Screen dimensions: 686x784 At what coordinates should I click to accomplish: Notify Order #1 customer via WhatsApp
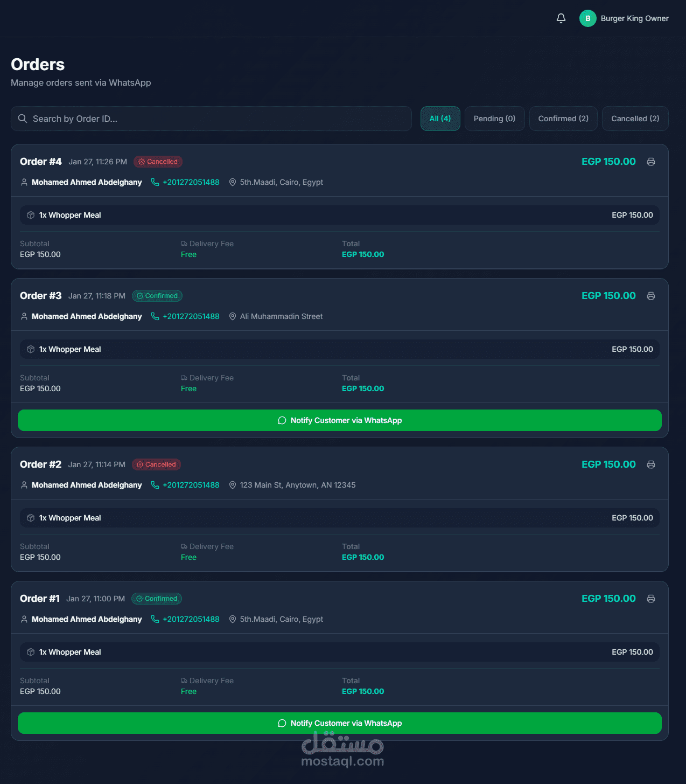click(340, 723)
